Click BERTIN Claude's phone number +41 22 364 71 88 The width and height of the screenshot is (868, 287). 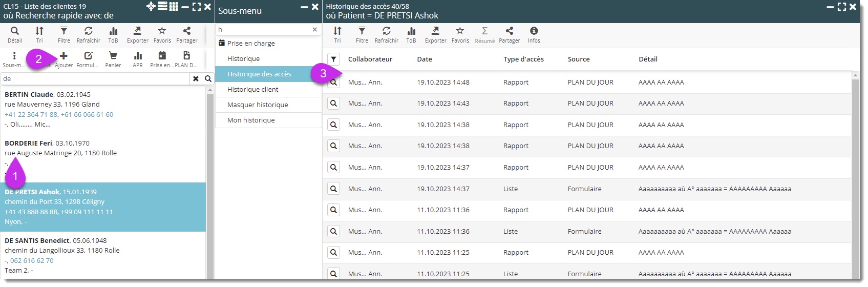(31, 115)
